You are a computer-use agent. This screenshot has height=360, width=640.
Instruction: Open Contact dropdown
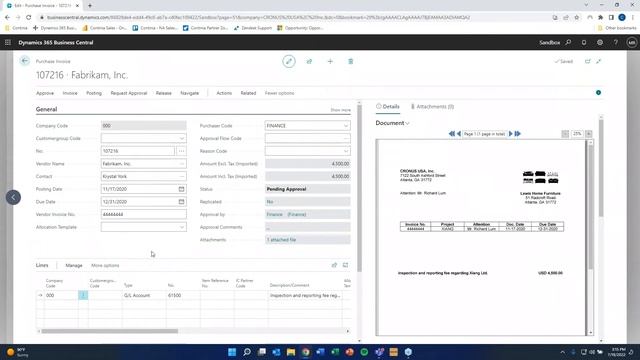[x=182, y=176]
